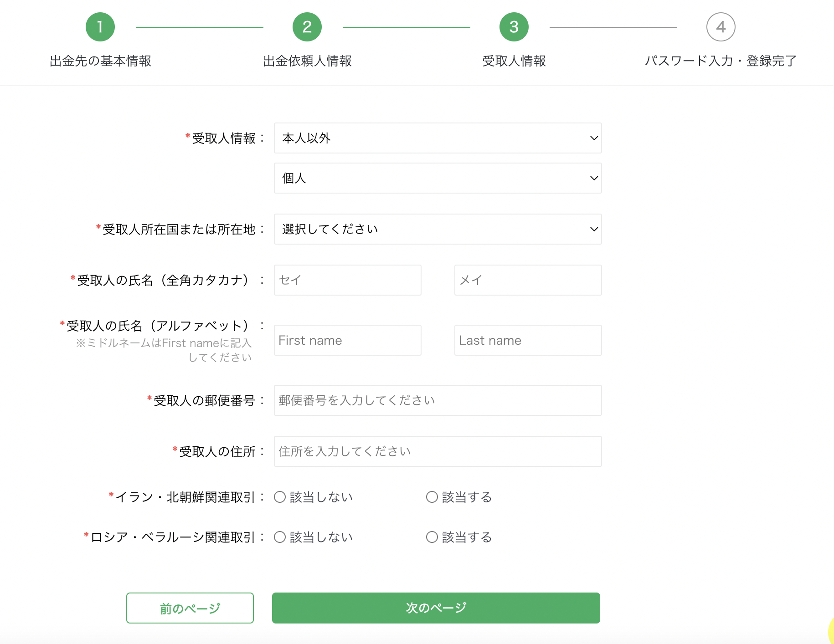Select 該当する for イラン・北朝鮮関連取引
The image size is (834, 644).
pos(432,497)
